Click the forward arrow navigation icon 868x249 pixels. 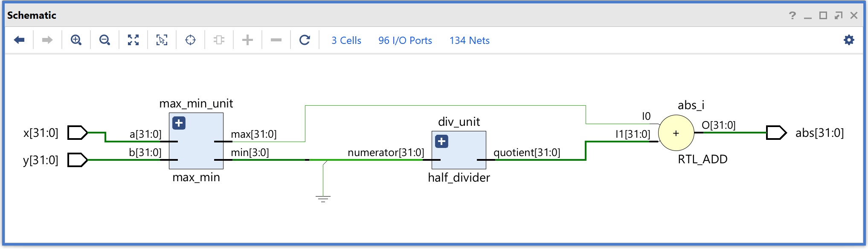pos(47,40)
